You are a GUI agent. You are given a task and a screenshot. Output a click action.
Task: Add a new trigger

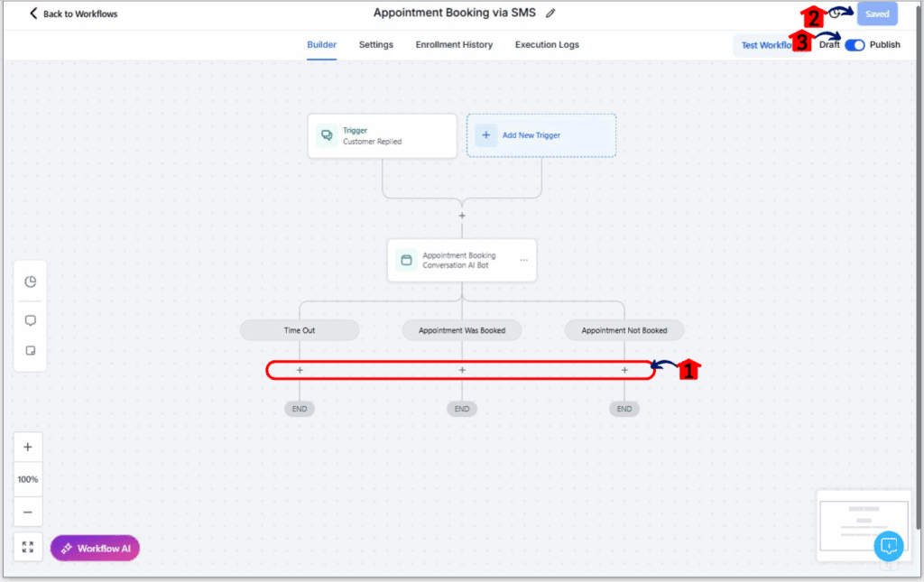pos(541,135)
